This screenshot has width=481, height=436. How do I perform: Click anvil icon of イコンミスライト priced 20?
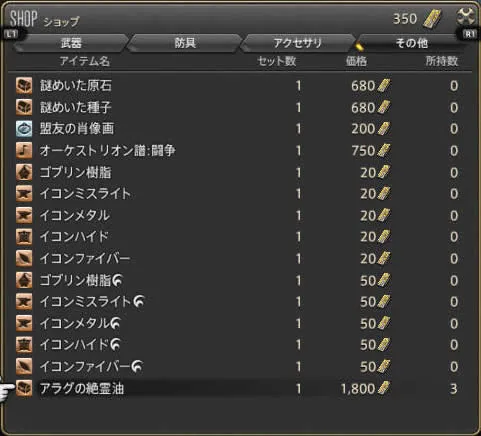24,194
